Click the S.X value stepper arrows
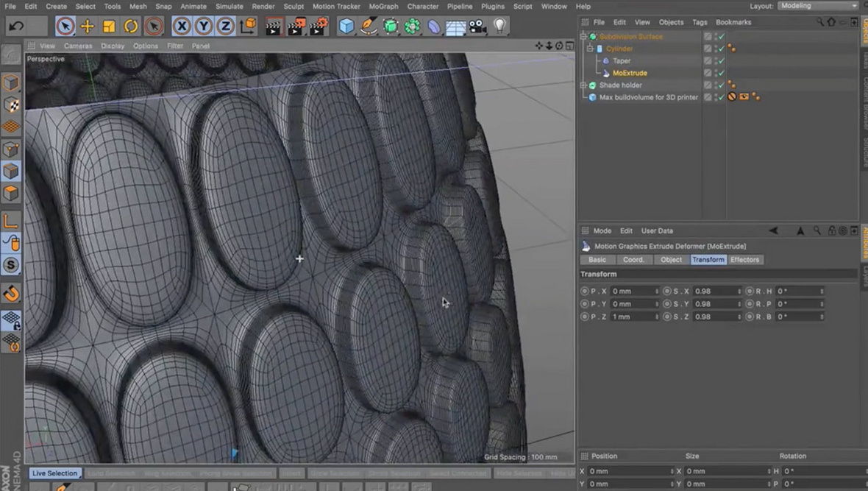 click(738, 291)
